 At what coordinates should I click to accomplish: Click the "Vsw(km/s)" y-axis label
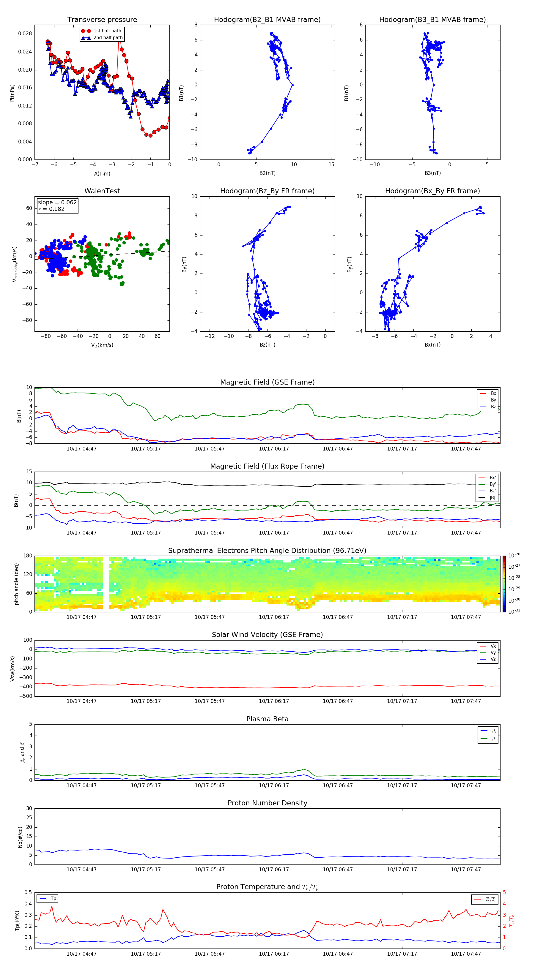(12, 668)
